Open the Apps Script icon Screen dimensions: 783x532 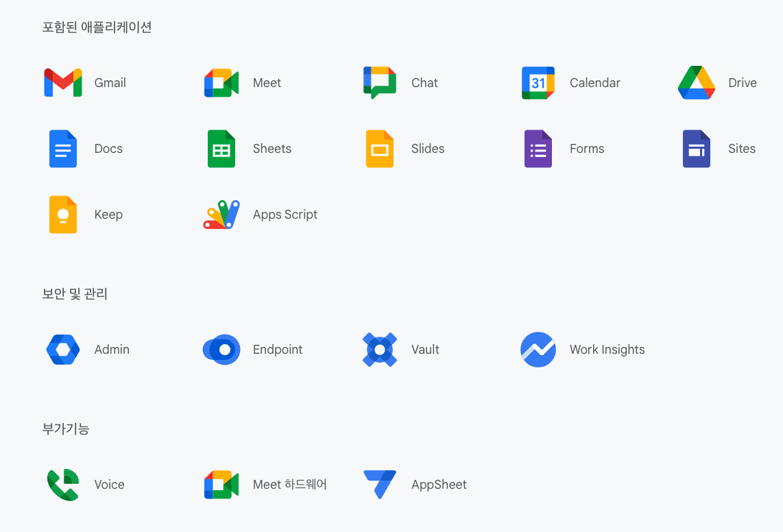221,215
